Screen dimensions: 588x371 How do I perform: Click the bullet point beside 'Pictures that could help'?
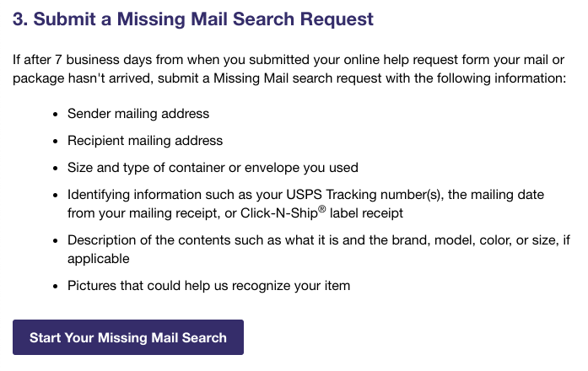[55, 286]
